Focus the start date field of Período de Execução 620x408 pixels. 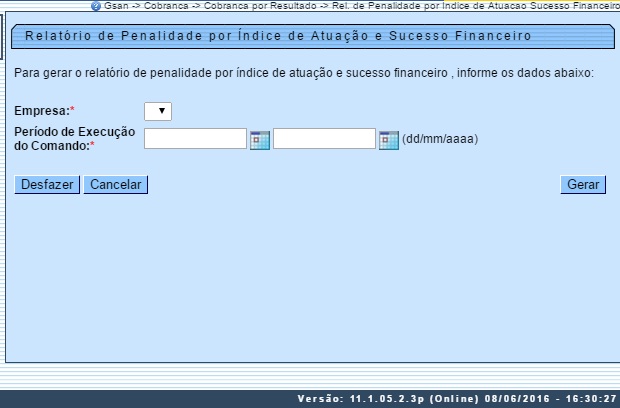195,138
